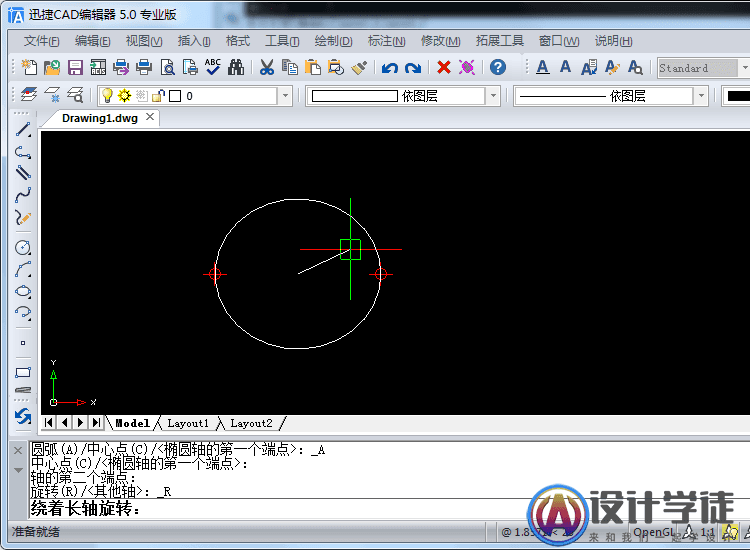
Task: Select the Model tab
Action: [132, 423]
